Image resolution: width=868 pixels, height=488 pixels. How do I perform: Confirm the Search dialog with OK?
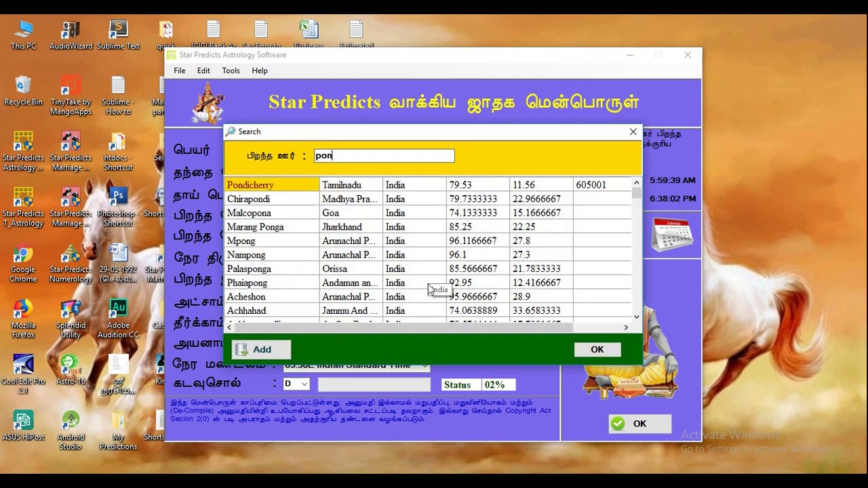(597, 350)
